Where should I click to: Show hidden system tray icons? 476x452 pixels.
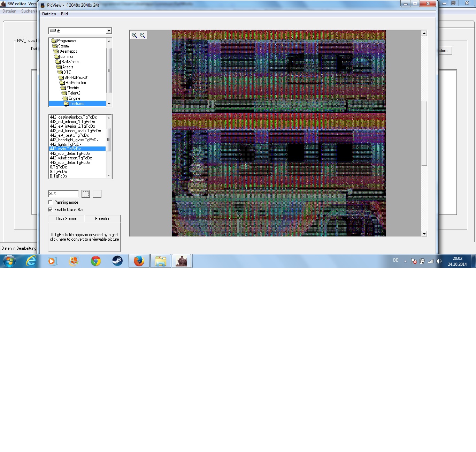405,261
